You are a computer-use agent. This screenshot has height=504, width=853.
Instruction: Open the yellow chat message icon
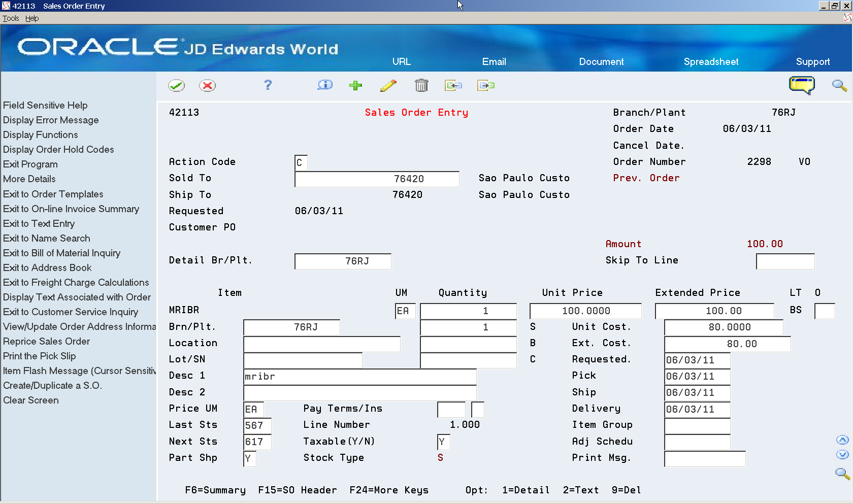pos(802,85)
